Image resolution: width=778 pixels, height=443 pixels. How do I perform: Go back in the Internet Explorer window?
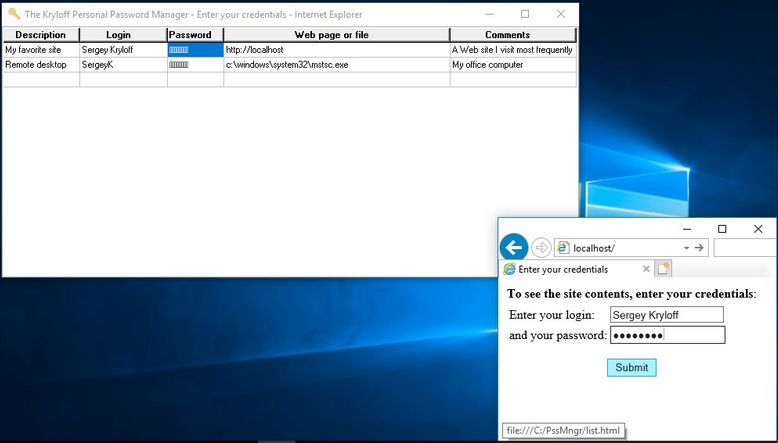tap(514, 247)
